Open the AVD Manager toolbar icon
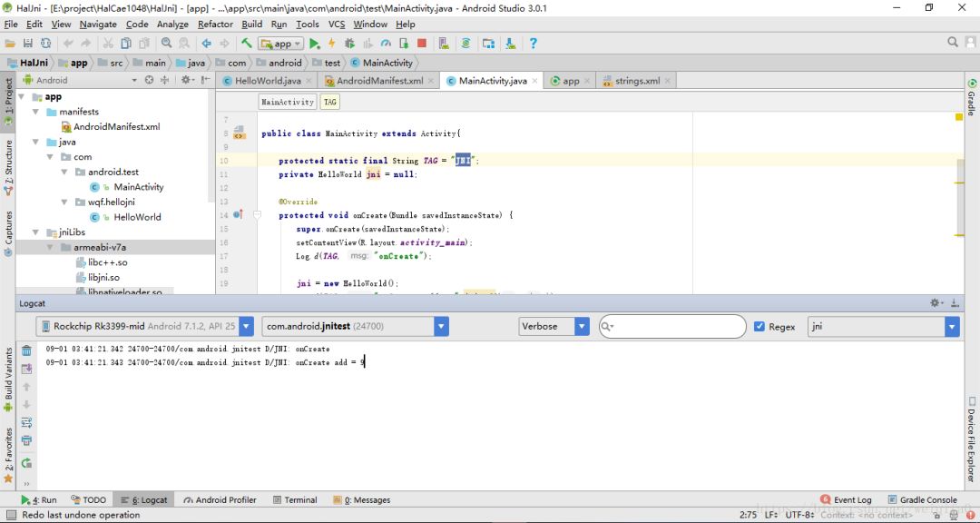980x523 pixels. pyautogui.click(x=444, y=44)
